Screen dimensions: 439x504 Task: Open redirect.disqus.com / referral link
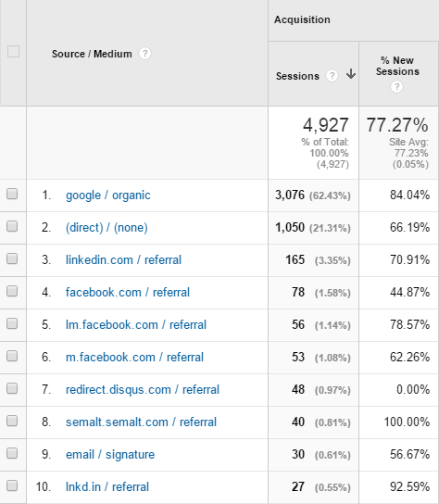coord(143,389)
